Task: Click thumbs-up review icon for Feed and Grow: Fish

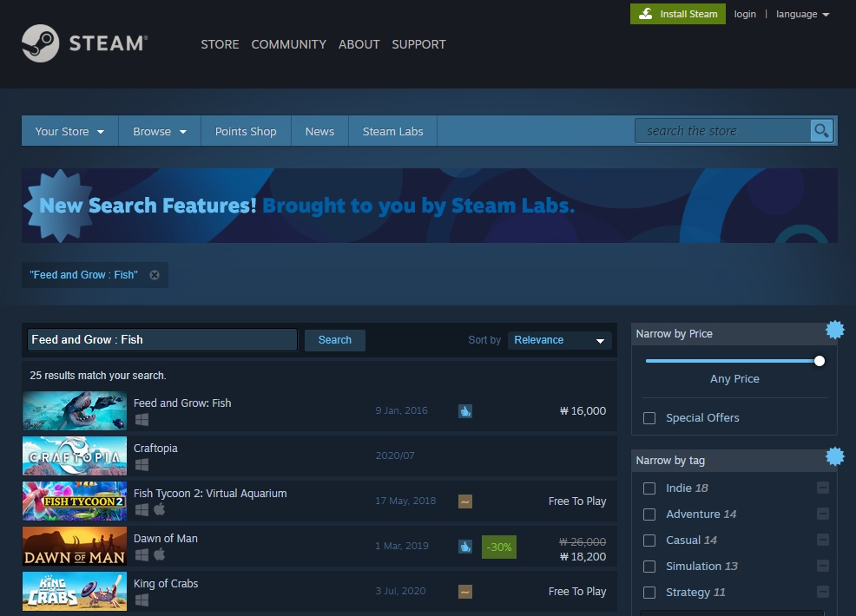Action: coord(465,411)
